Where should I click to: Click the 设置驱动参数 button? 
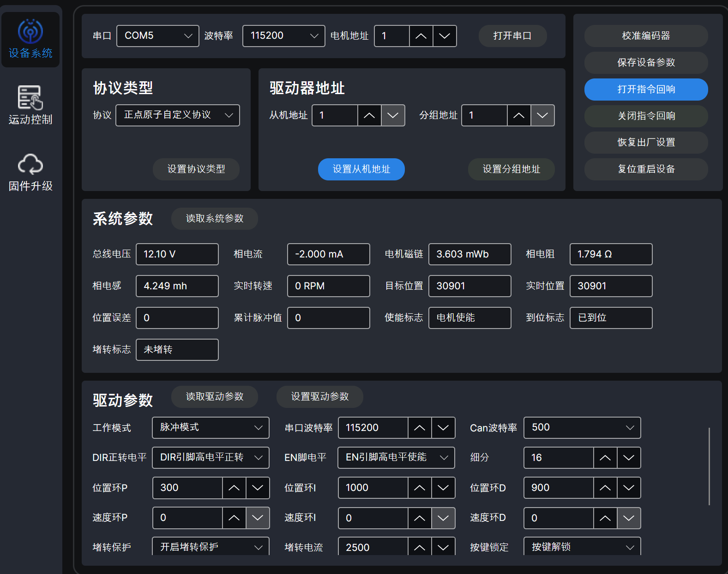point(320,397)
